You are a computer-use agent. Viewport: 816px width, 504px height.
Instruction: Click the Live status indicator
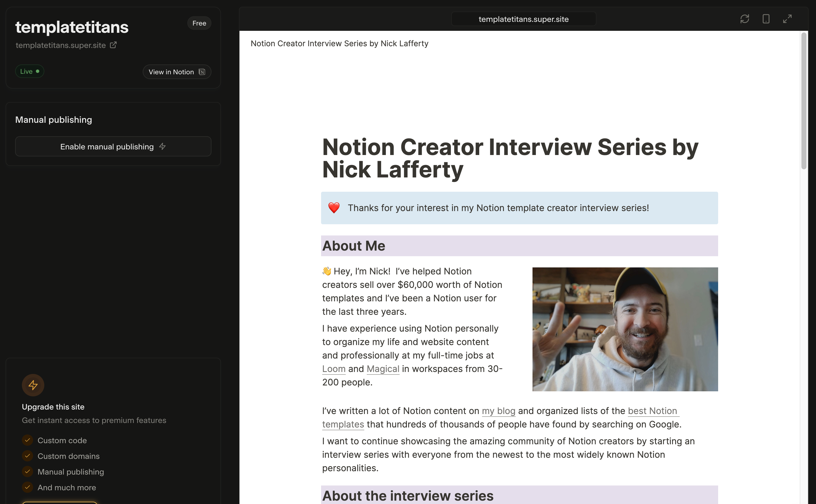pyautogui.click(x=29, y=71)
